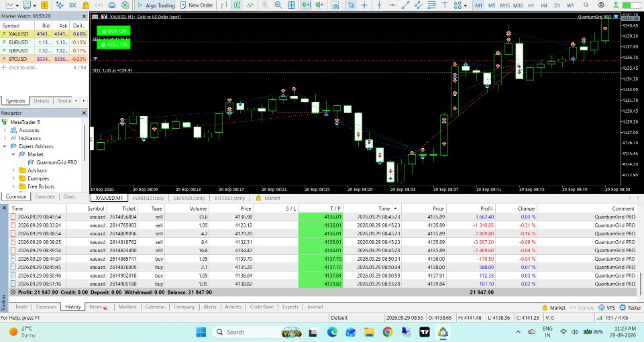The width and height of the screenshot is (644, 342).
Task: Expand the Free Robots folder
Action: tap(13, 186)
